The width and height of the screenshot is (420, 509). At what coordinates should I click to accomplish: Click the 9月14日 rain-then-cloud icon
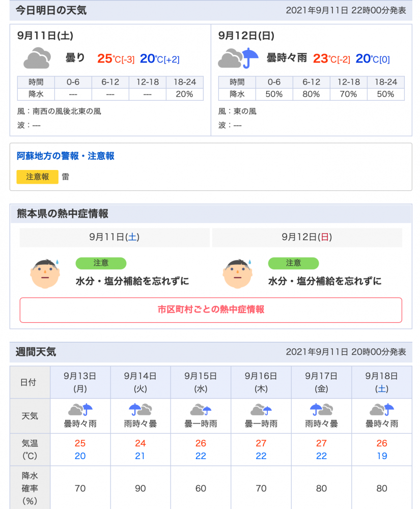coord(140,410)
